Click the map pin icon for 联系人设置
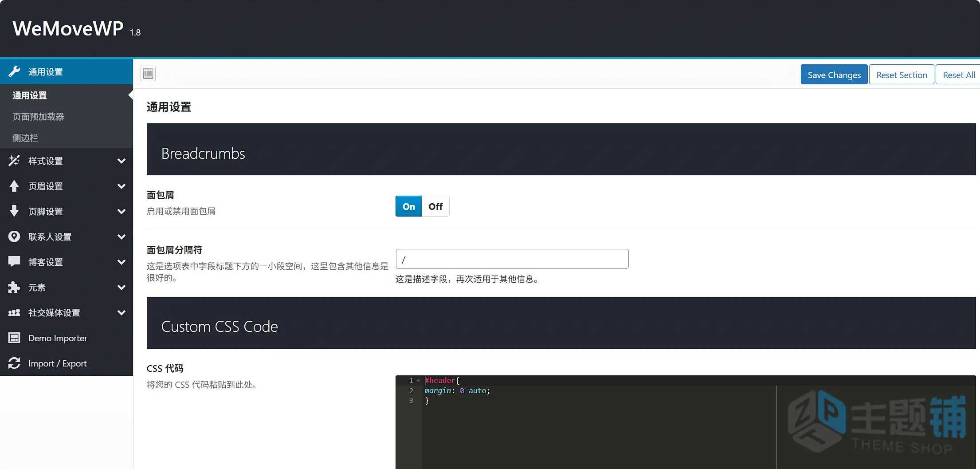Viewport: 980px width, 469px height. [14, 236]
